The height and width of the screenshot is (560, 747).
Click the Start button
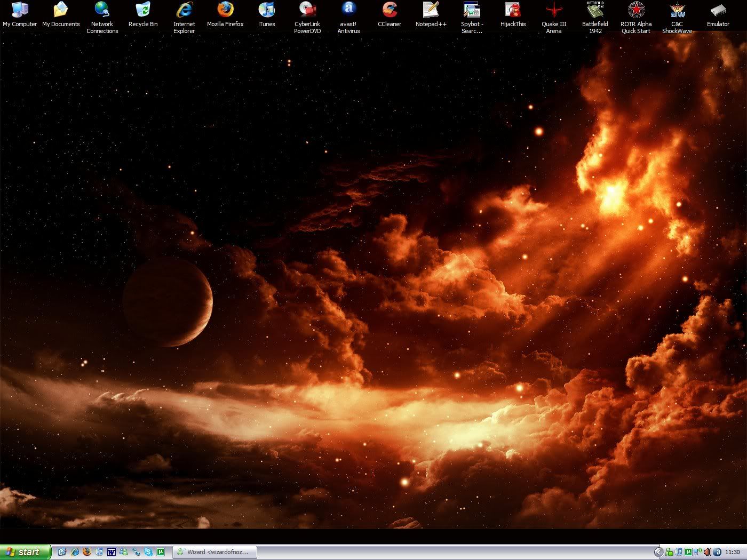tap(26, 552)
